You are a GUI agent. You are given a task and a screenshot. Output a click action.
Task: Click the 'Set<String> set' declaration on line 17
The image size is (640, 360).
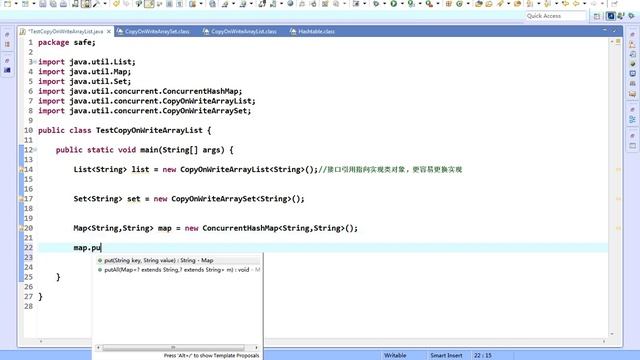[107, 199]
